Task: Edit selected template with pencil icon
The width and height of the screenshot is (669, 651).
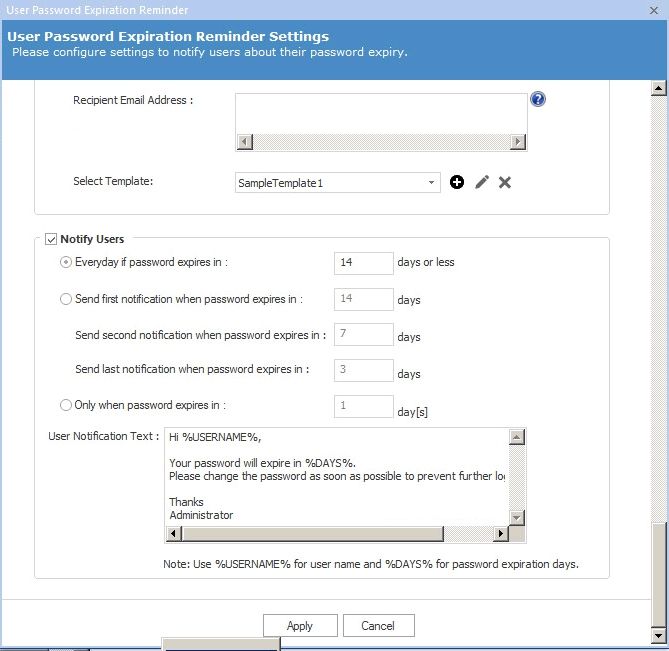Action: pos(482,182)
